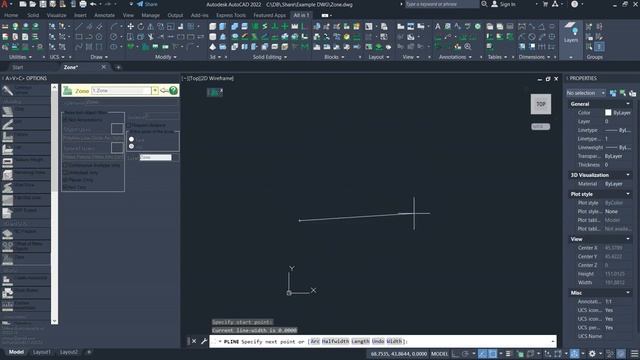
Task: Toggle PICKADD icon in Properties palette
Action: [613, 93]
